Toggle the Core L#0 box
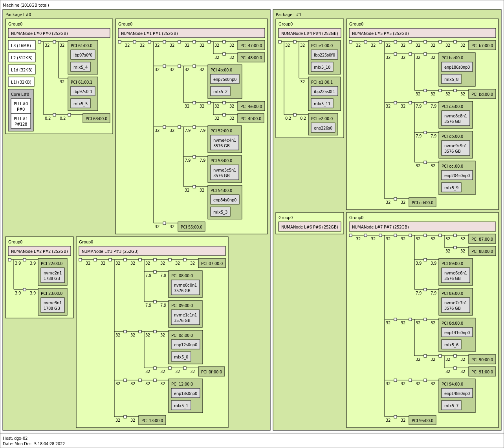 click(x=21, y=94)
